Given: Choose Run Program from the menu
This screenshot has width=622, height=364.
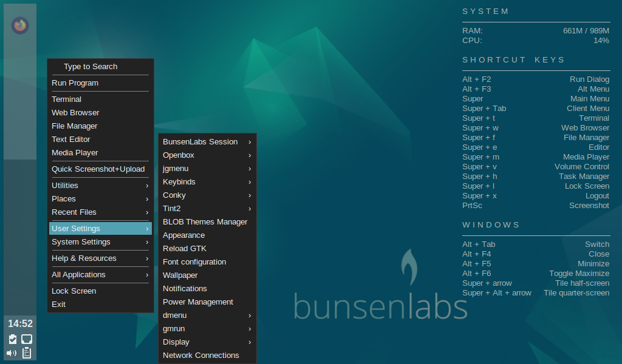Looking at the screenshot, I should [100, 83].
